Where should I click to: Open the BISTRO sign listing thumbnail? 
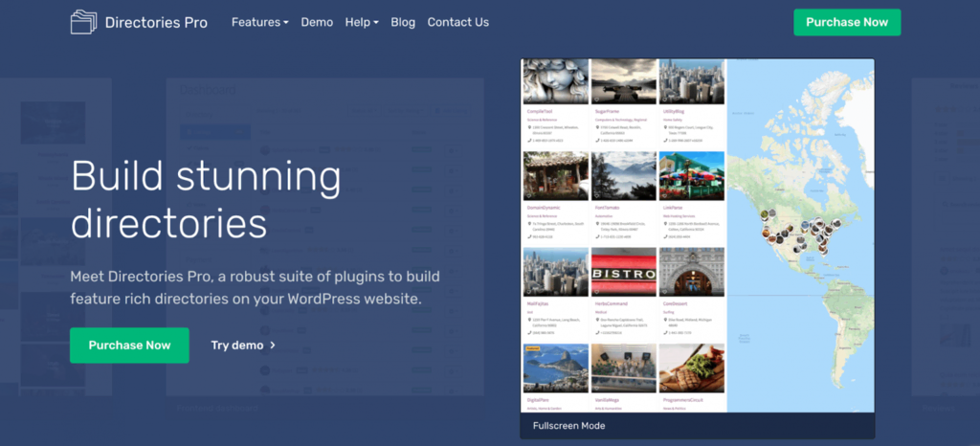[624, 271]
